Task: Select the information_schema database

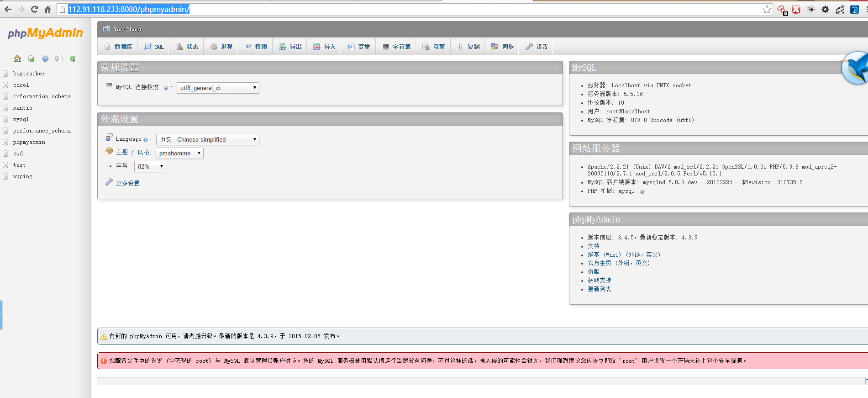Action: click(x=42, y=96)
